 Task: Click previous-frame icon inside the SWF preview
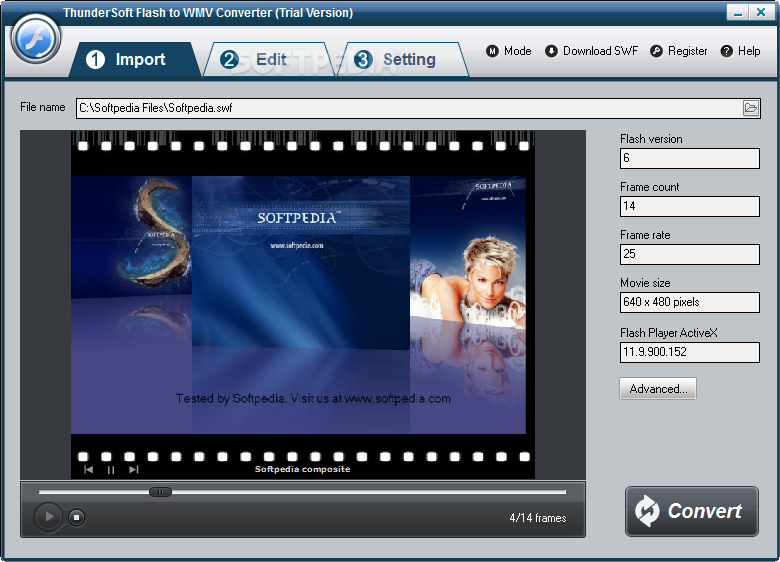[x=89, y=469]
